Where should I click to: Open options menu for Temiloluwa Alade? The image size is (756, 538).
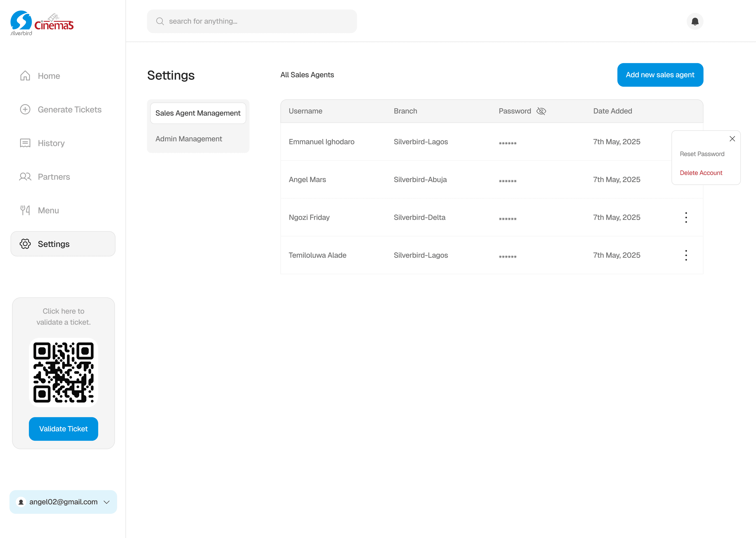[686, 255]
